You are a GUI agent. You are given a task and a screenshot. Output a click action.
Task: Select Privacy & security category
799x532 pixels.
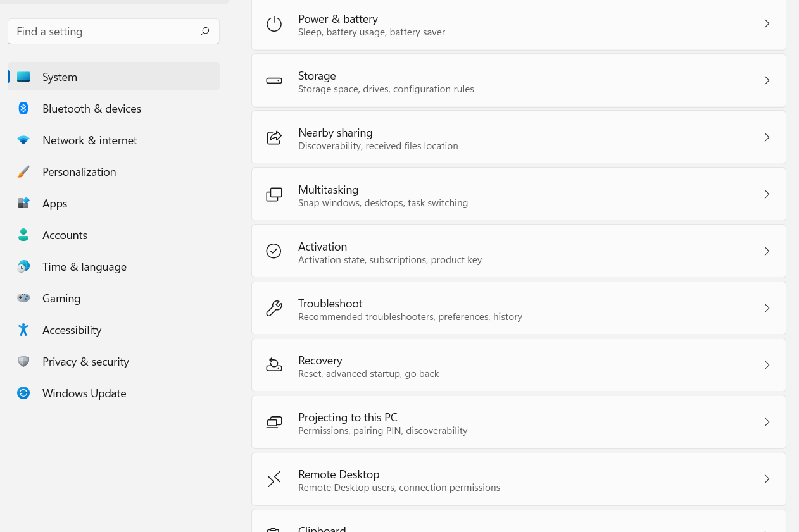(x=85, y=362)
